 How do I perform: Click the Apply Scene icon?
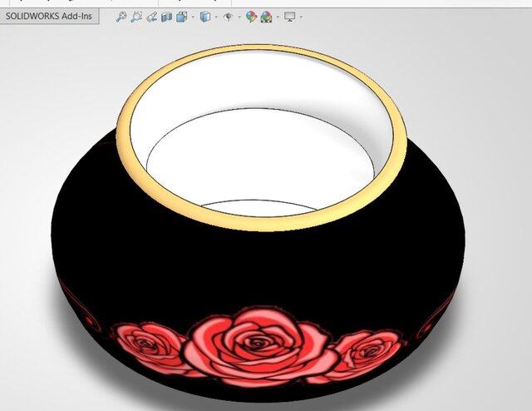click(x=266, y=16)
